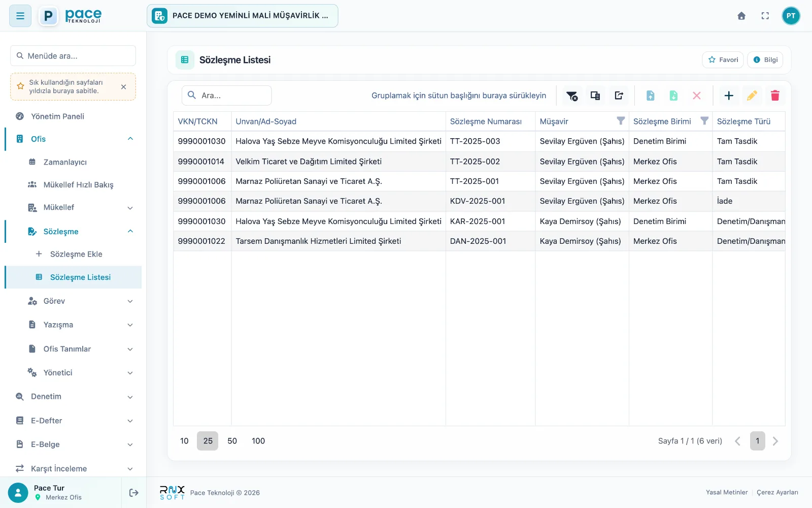Enter fullscreen mode with the expand icon
This screenshot has height=508, width=812.
click(765, 16)
